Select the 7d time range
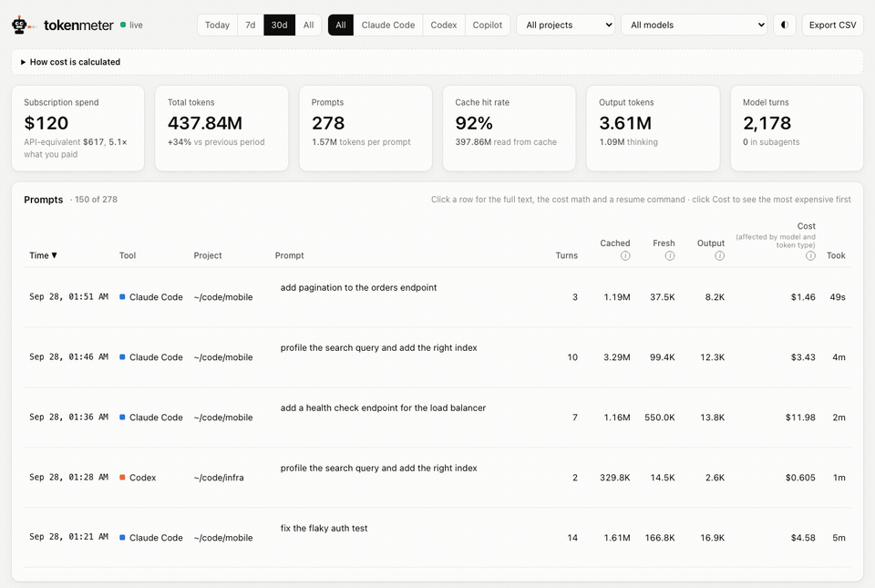The height and width of the screenshot is (588, 875). pos(250,26)
